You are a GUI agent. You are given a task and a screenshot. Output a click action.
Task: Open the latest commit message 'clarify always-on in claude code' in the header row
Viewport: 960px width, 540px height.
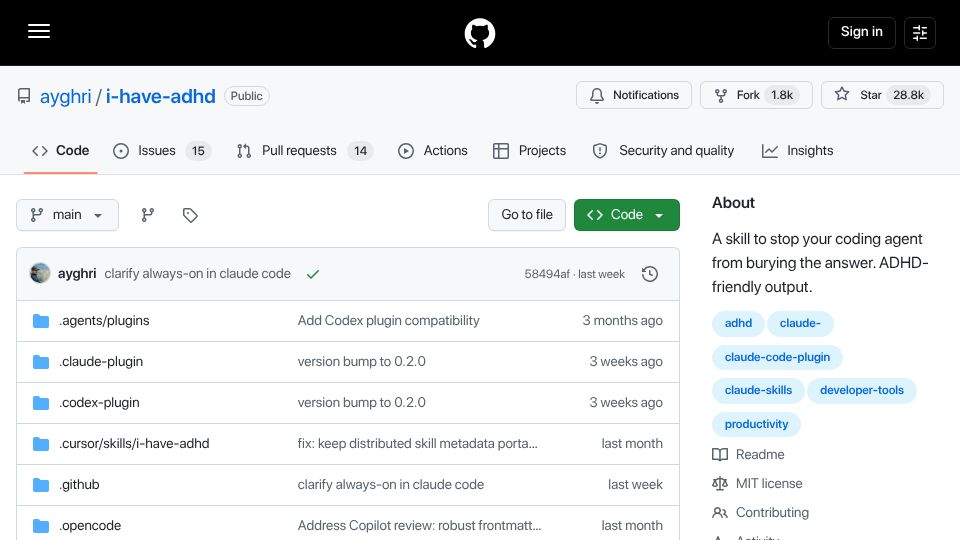point(197,274)
